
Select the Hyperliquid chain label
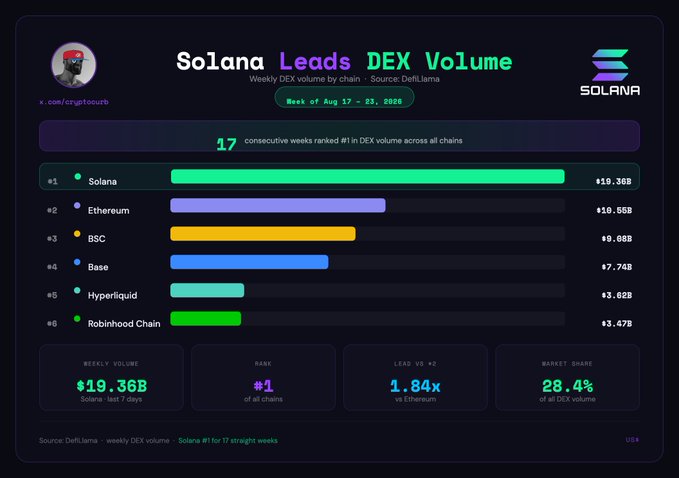(x=113, y=295)
